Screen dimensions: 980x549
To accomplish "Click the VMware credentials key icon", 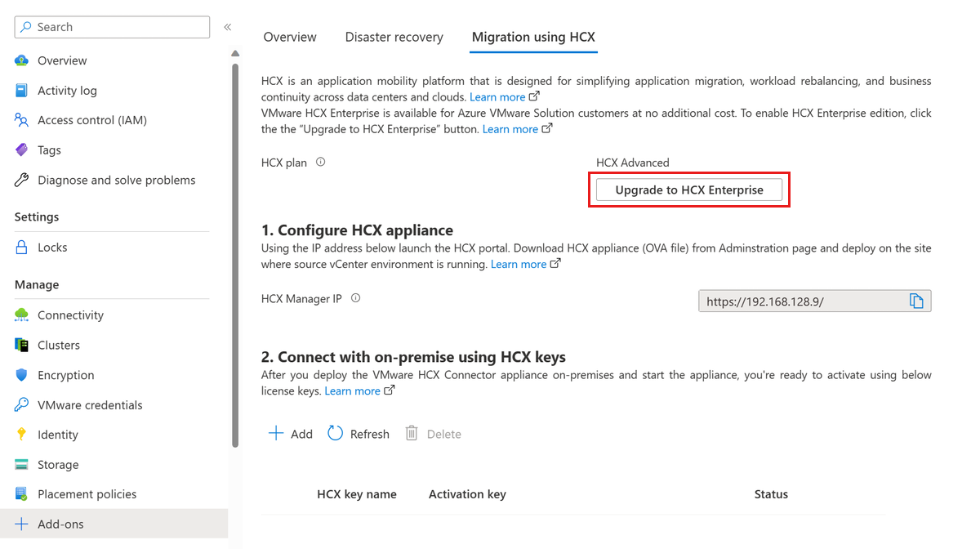I will [22, 405].
